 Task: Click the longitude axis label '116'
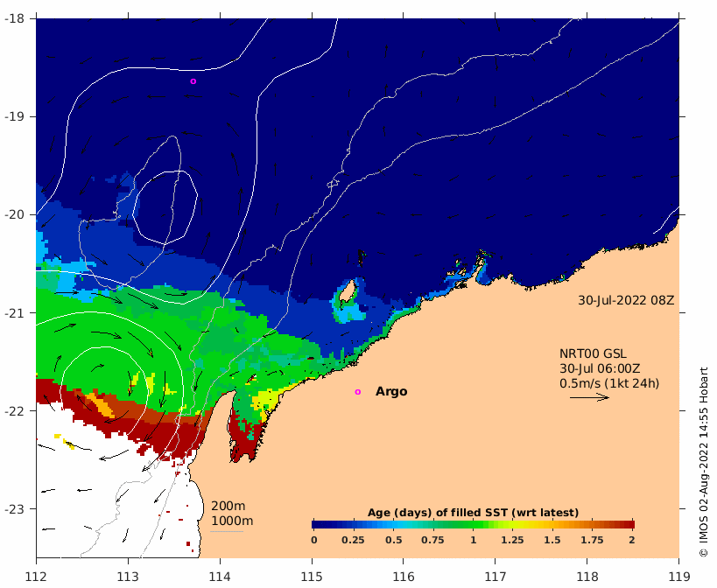tap(404, 576)
